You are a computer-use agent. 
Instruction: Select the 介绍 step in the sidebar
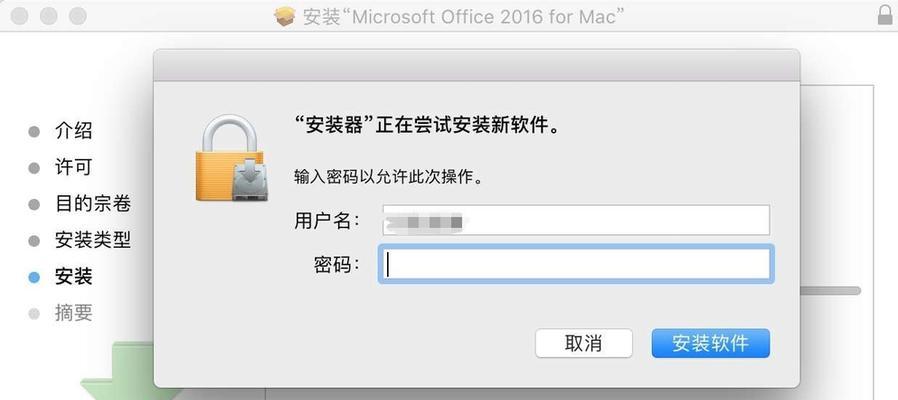point(73,131)
